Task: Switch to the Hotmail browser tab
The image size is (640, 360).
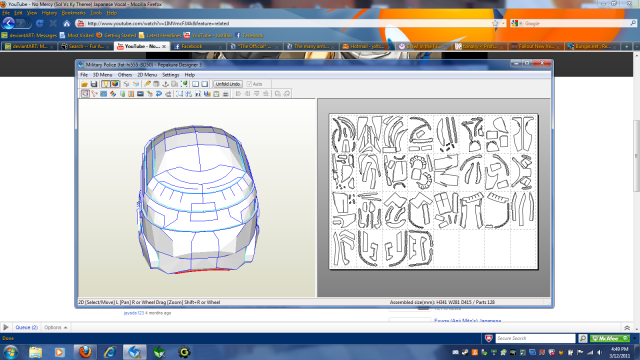Action: [367, 47]
